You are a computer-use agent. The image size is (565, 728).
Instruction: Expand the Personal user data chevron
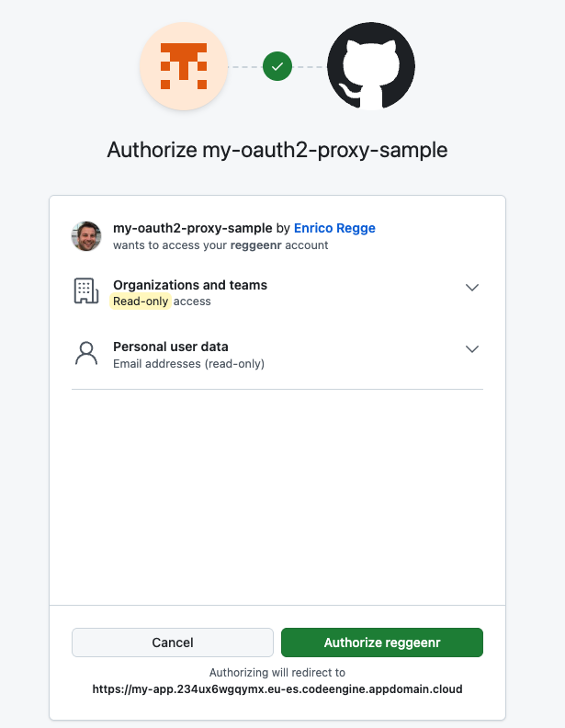tap(472, 349)
